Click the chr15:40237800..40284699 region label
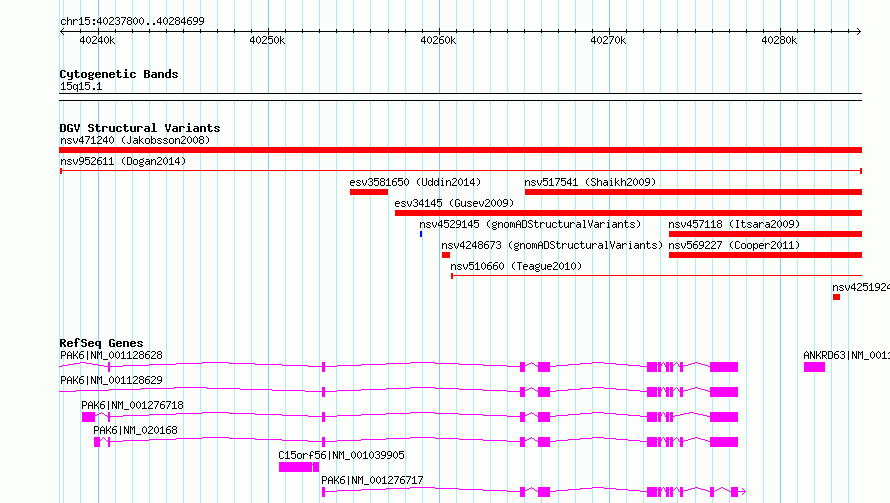 pyautogui.click(x=132, y=21)
